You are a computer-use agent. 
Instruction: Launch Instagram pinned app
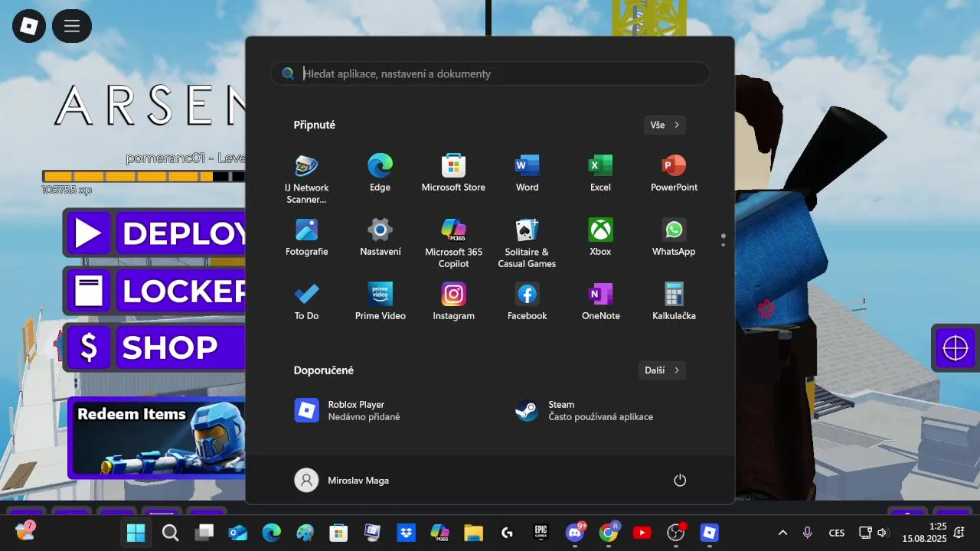453,302
